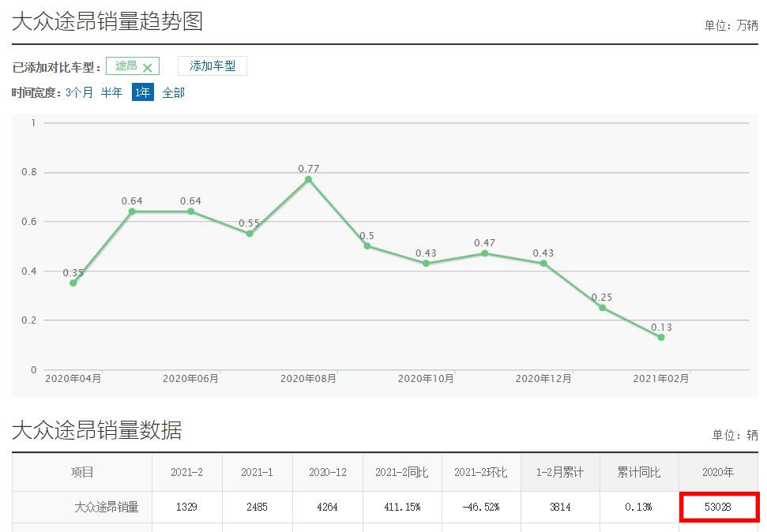Click the 1329 sales cell
This screenshot has height=532, width=767.
point(187,507)
